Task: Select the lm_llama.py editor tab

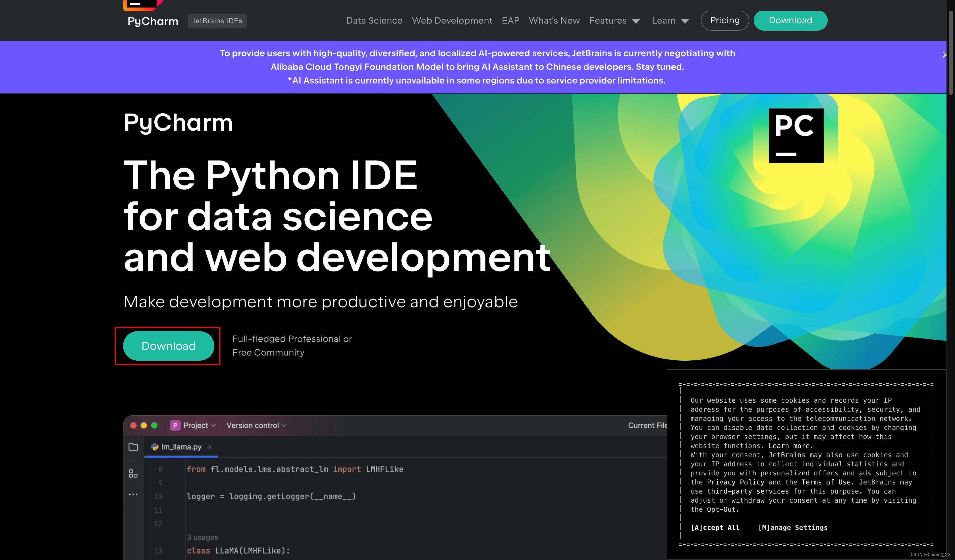Action: click(x=181, y=447)
